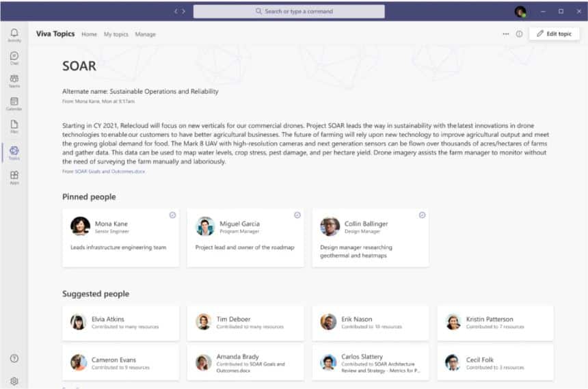The image size is (588, 389).
Task: Click the name Erik Nason
Action: click(357, 319)
